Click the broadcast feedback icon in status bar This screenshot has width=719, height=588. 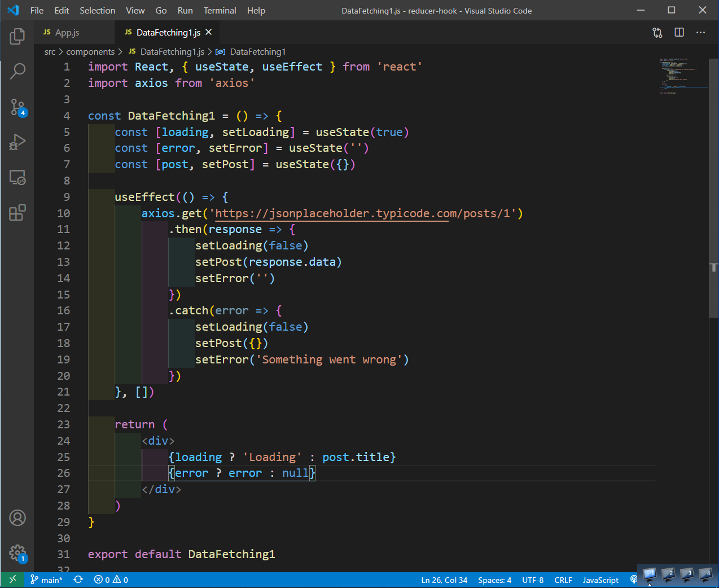tap(633, 580)
